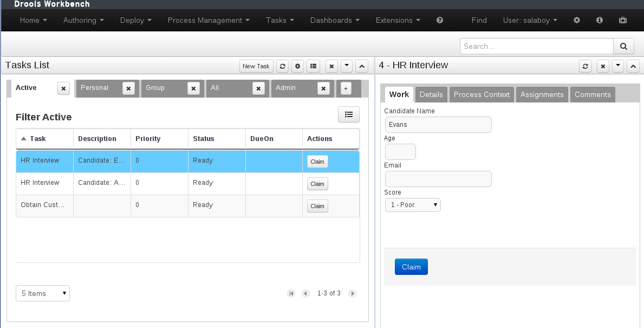Screen dimensions: 644x328
Task: Remove the Active filter tab
Action: coord(64,88)
